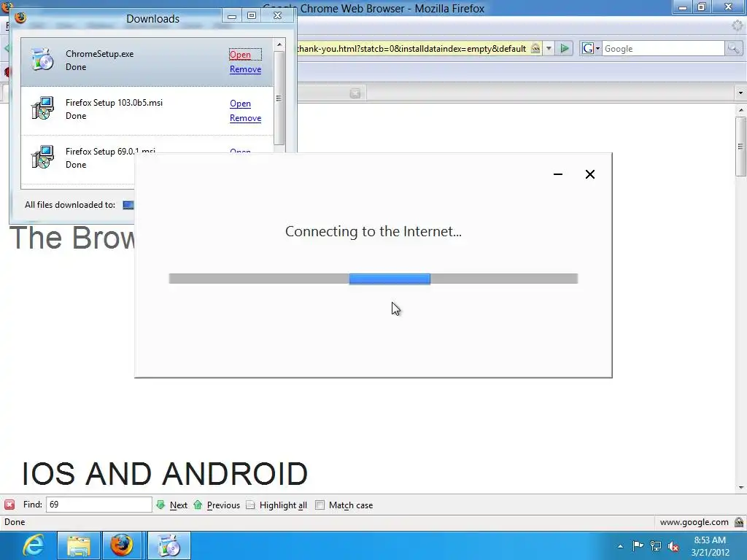The width and height of the screenshot is (747, 560).
Task: Open the address bar history dropdown
Action: 549,49
